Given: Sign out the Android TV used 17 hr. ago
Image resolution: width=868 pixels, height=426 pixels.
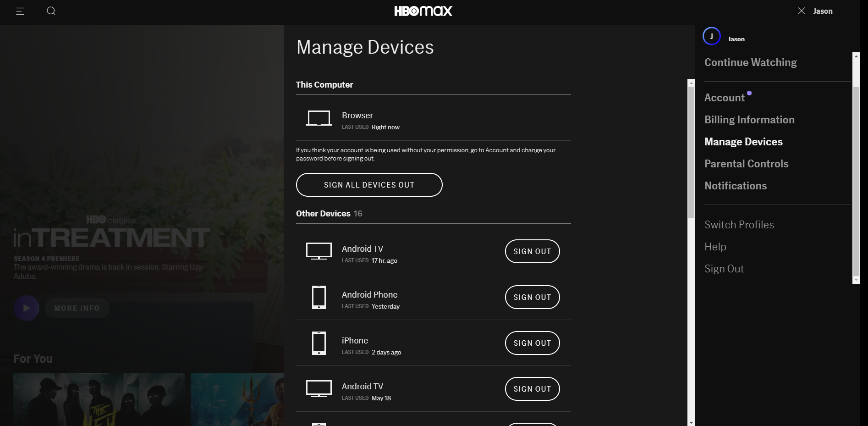Looking at the screenshot, I should pos(533,251).
